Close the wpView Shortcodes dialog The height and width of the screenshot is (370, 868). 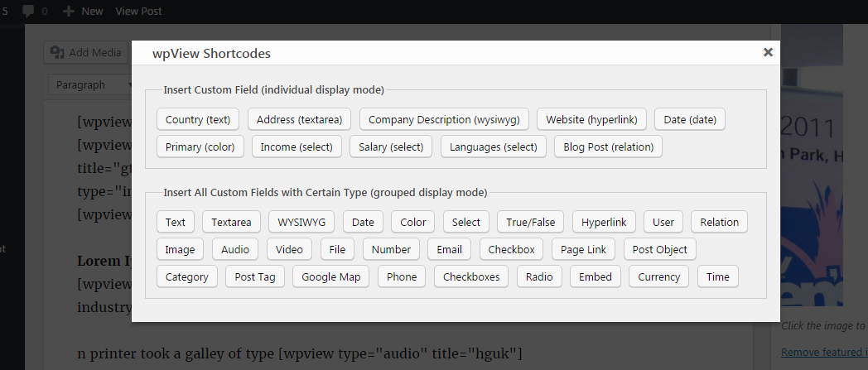point(768,52)
